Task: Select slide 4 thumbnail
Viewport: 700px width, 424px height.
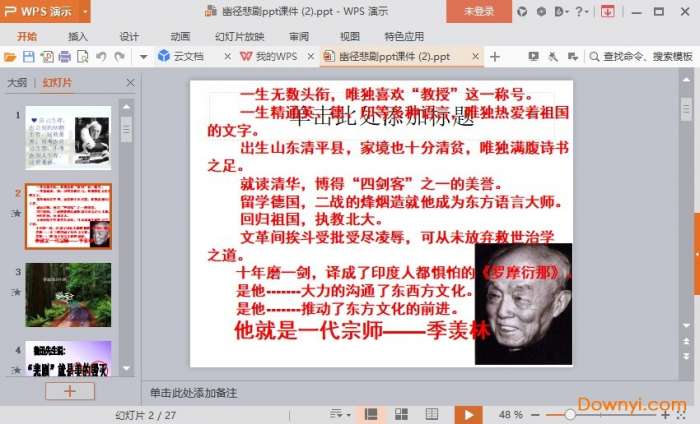Action: click(x=68, y=358)
